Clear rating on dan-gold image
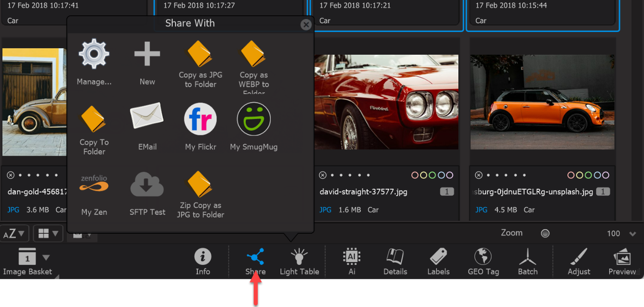This screenshot has height=307, width=644. pos(11,175)
